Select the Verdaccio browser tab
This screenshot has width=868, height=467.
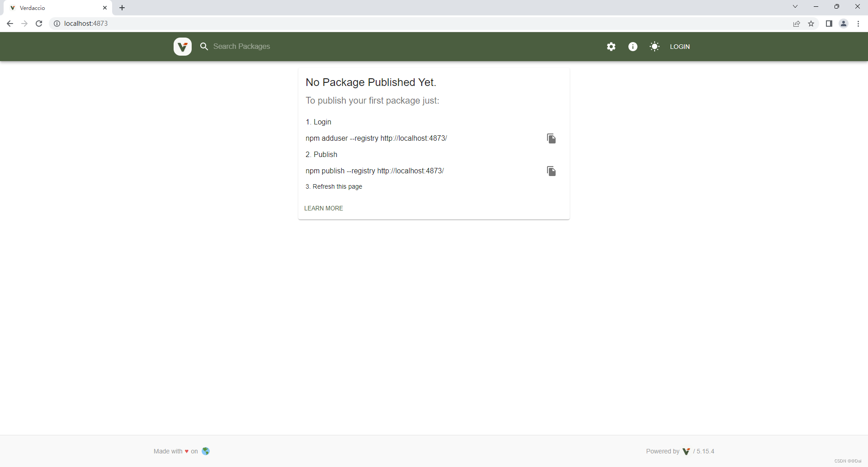pos(58,8)
